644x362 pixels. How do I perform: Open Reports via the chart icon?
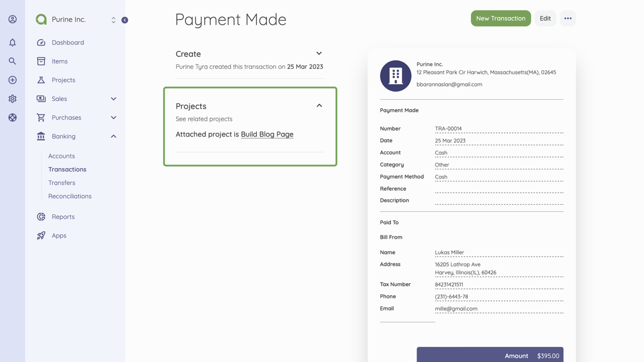click(x=41, y=217)
